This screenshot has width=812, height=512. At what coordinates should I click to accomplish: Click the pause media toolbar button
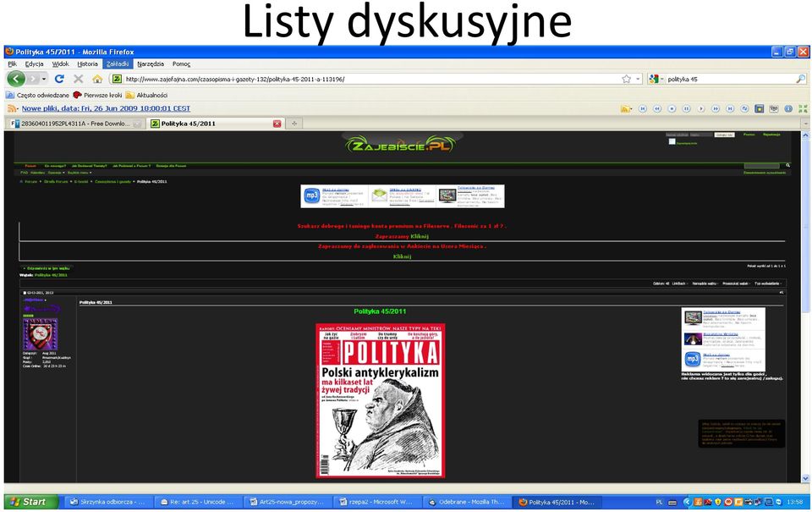(686, 108)
